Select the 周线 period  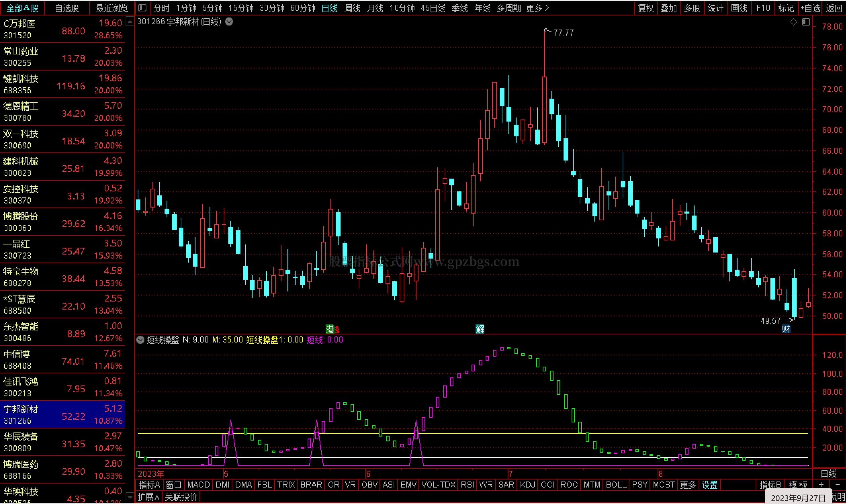click(352, 8)
